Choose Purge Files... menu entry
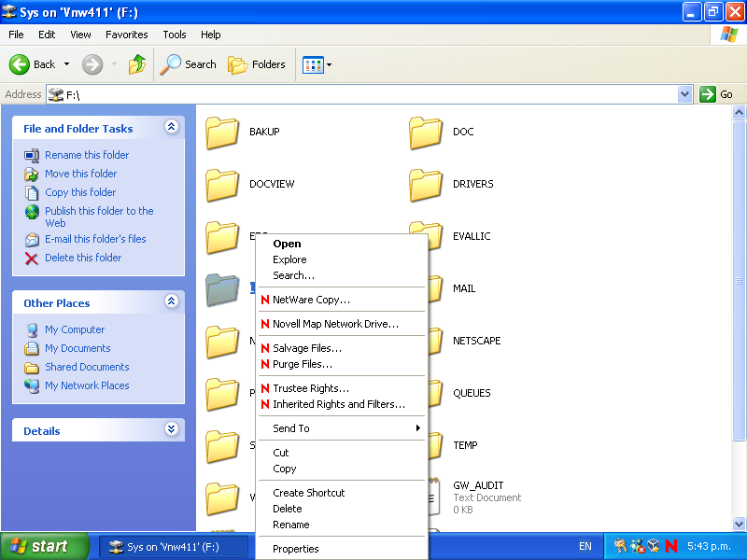This screenshot has width=747, height=560. click(341, 364)
